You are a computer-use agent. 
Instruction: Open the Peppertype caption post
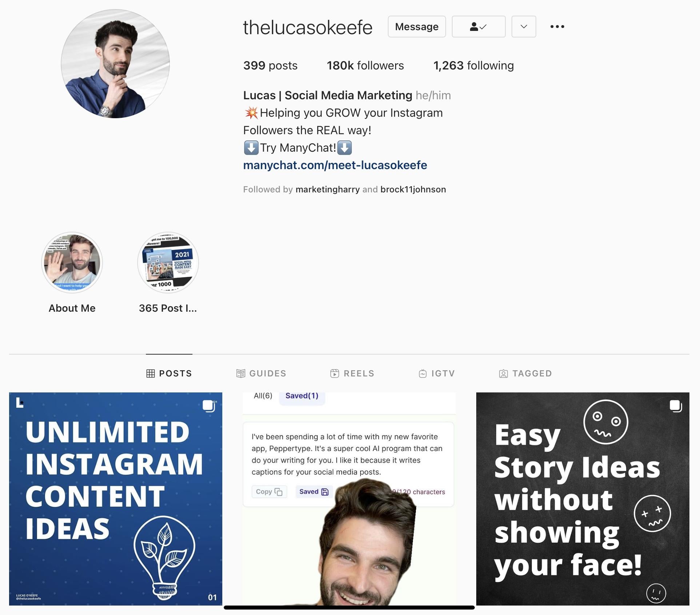click(x=349, y=499)
